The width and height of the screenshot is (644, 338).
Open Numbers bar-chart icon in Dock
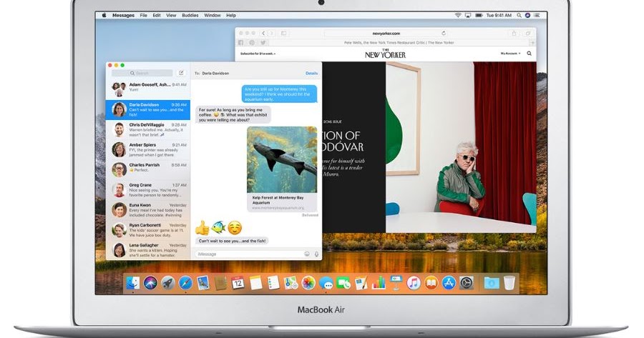pos(379,283)
